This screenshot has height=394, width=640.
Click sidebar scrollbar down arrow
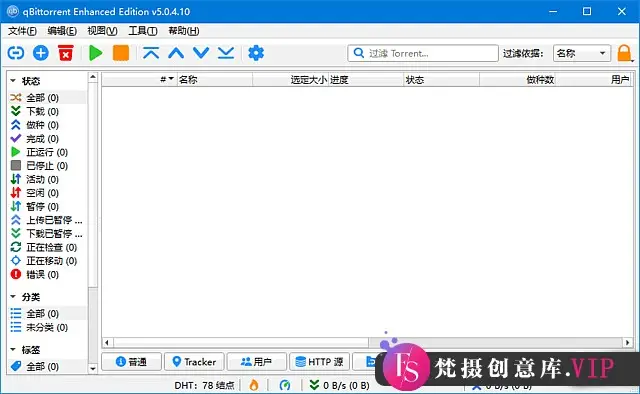(93, 368)
